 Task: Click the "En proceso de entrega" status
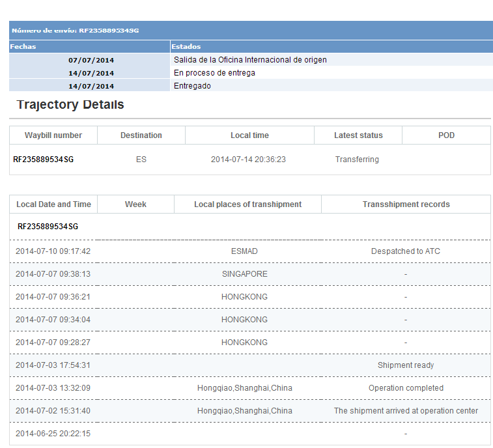(214, 73)
